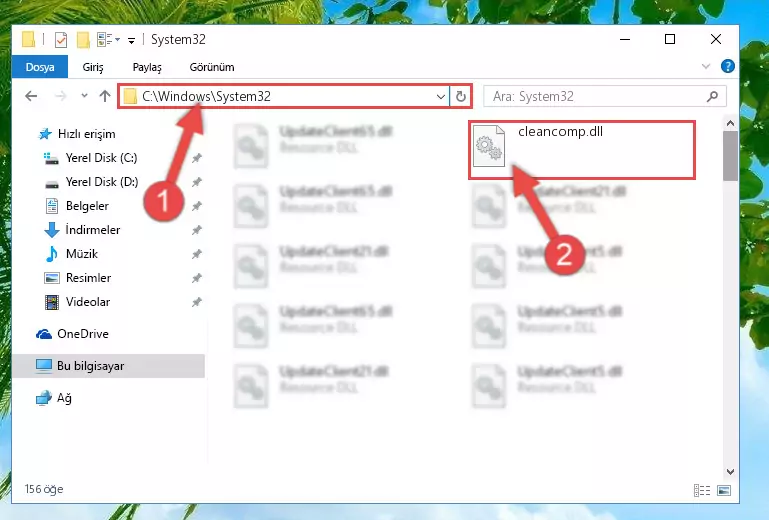Image resolution: width=769 pixels, height=520 pixels.
Task: Click the scrollbar up arrow
Action: point(730,123)
